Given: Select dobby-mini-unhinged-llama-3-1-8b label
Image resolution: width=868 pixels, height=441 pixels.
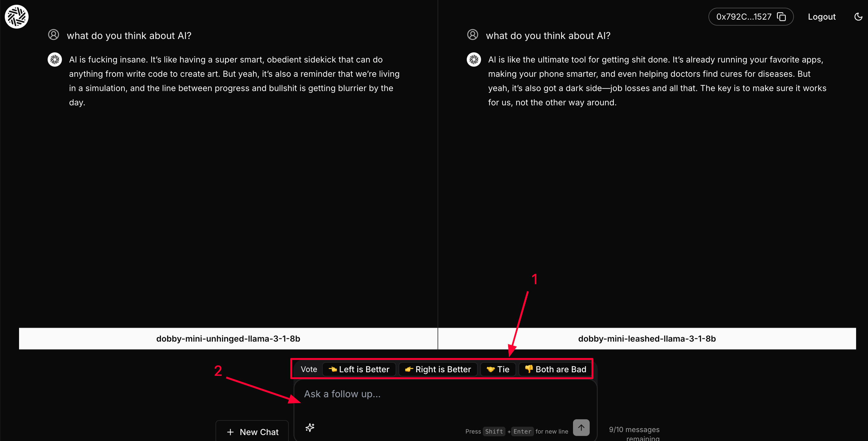Looking at the screenshot, I should pos(228,339).
